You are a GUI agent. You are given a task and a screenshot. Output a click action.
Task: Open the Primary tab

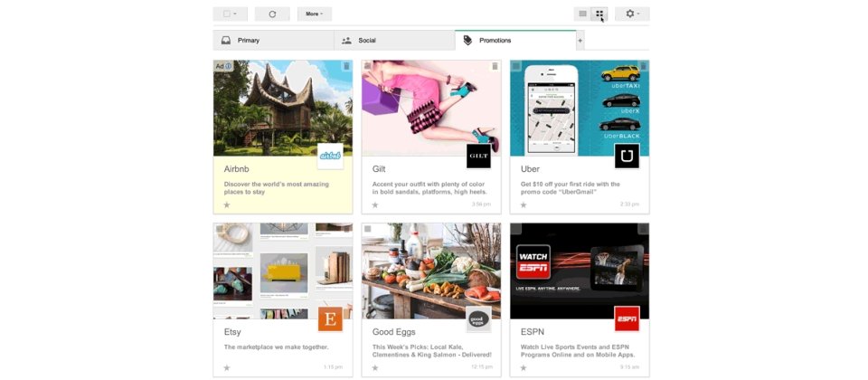(x=273, y=41)
